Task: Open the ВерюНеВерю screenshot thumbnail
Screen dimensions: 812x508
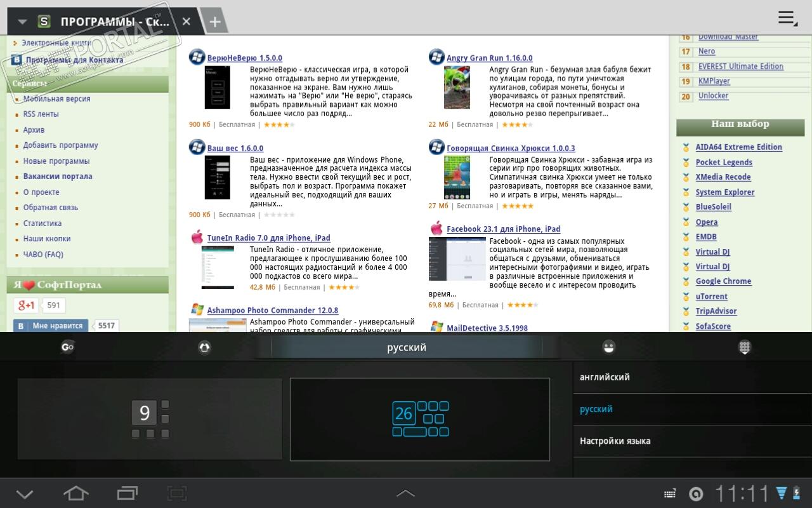Action: (217, 87)
